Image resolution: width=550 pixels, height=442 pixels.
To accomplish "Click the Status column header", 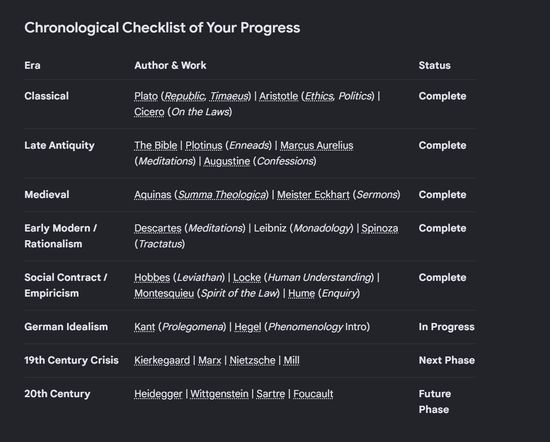I will [435, 66].
